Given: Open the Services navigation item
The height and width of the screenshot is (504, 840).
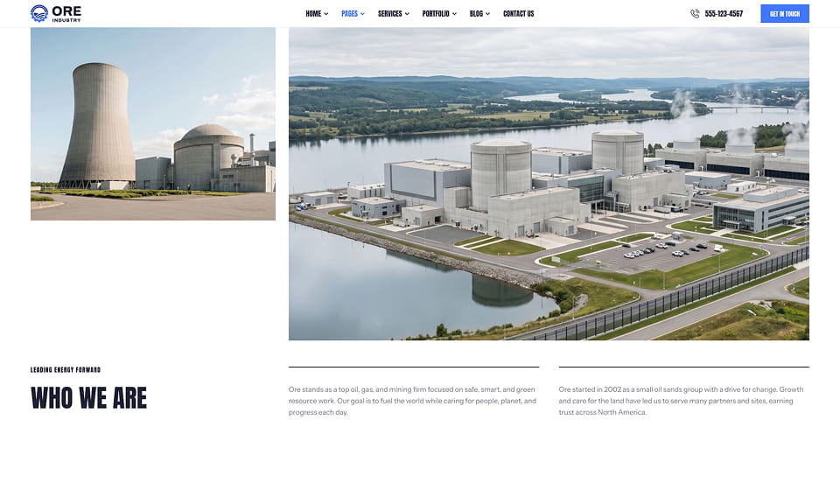Looking at the screenshot, I should coord(390,14).
